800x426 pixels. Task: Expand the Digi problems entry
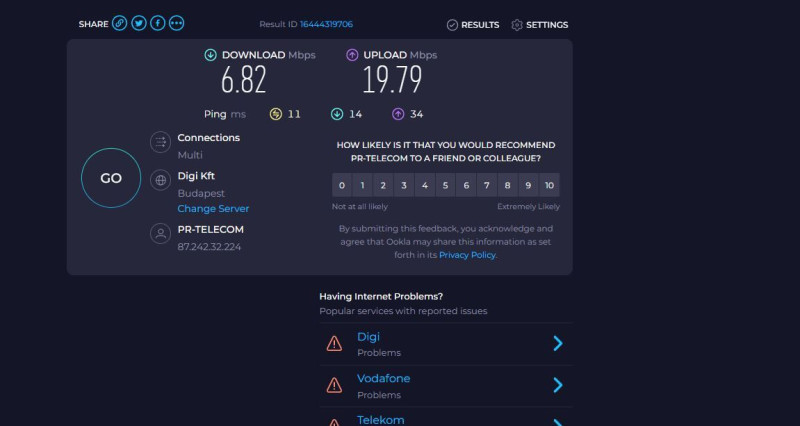click(x=558, y=344)
